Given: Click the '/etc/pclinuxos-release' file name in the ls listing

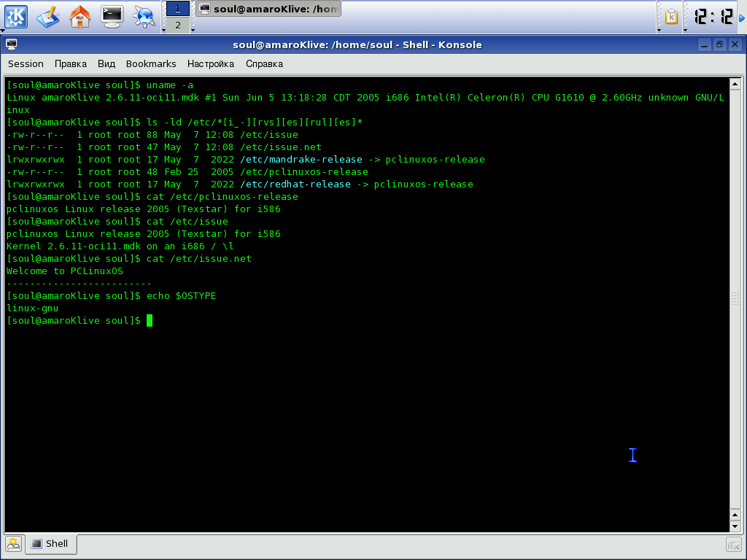Looking at the screenshot, I should (x=304, y=172).
